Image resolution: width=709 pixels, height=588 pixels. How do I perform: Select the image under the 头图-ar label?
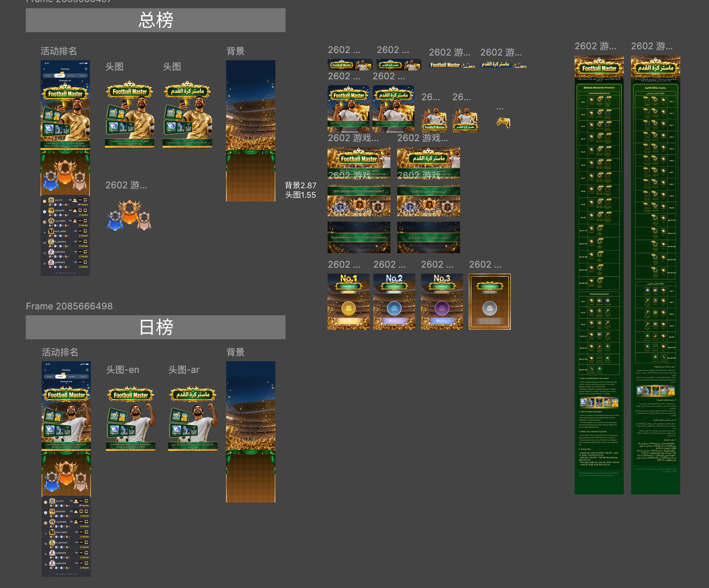(193, 418)
